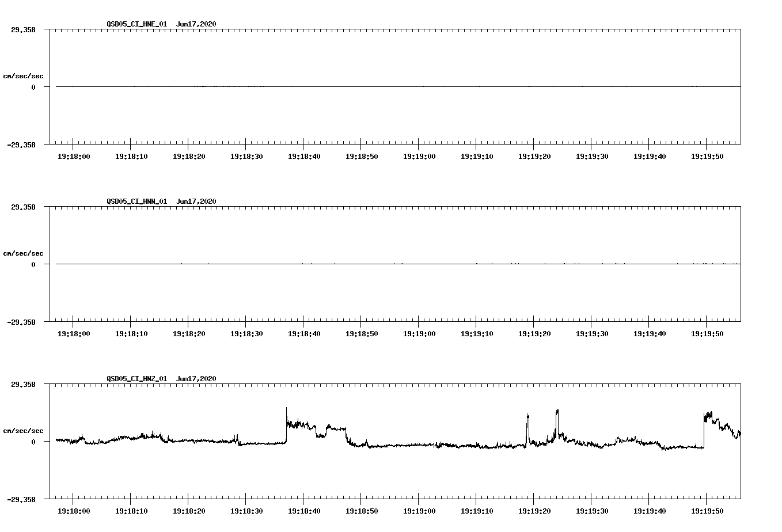
Task: Click the cm/sec/sec unit label of HNZ plot
Action: point(23,431)
